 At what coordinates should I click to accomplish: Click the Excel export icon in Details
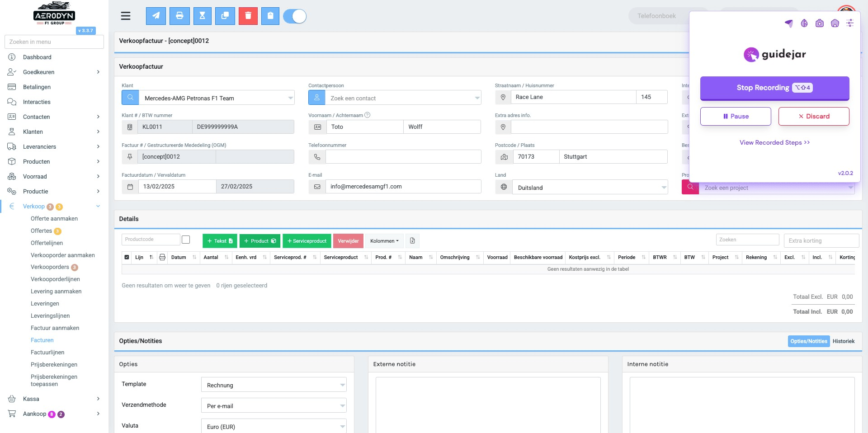412,241
